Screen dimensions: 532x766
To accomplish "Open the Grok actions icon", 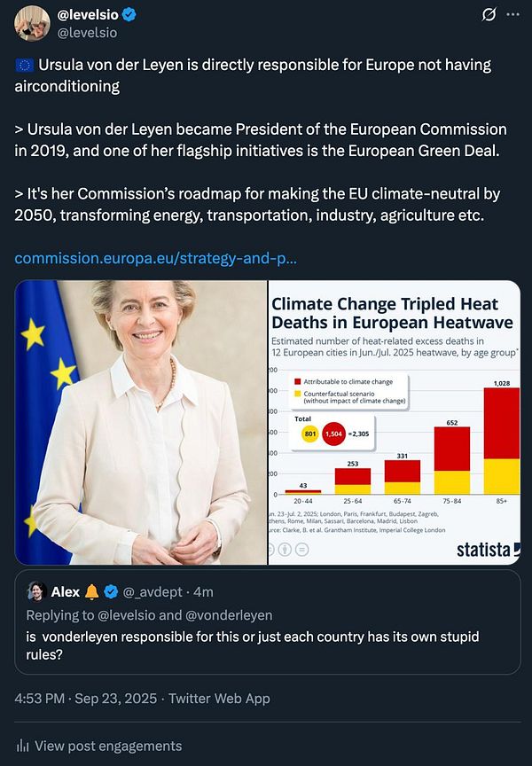I will [x=489, y=15].
